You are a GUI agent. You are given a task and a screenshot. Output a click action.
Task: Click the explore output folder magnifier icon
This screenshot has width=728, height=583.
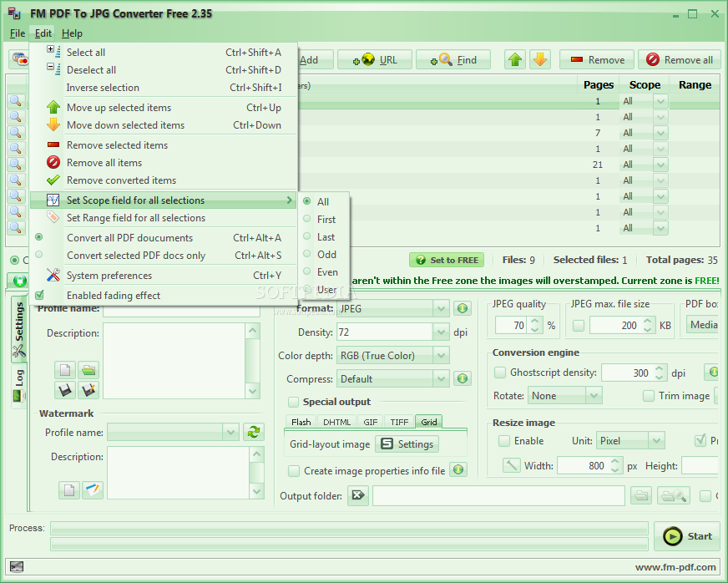(x=674, y=495)
